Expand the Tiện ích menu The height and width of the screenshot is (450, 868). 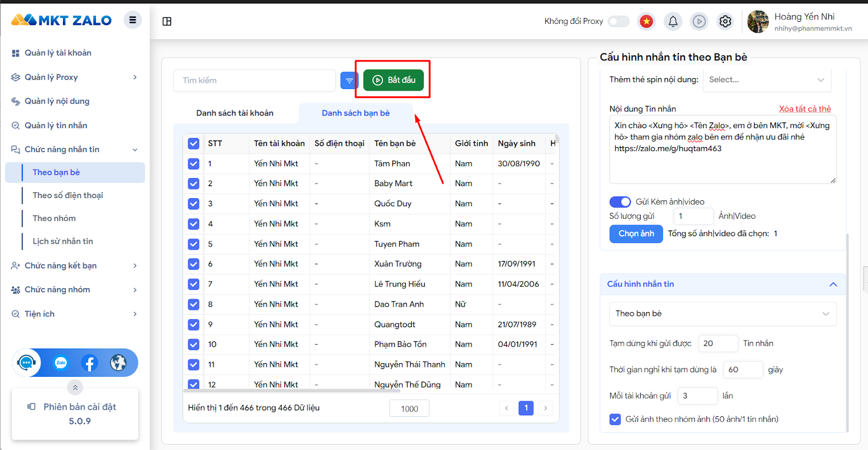[x=75, y=314]
